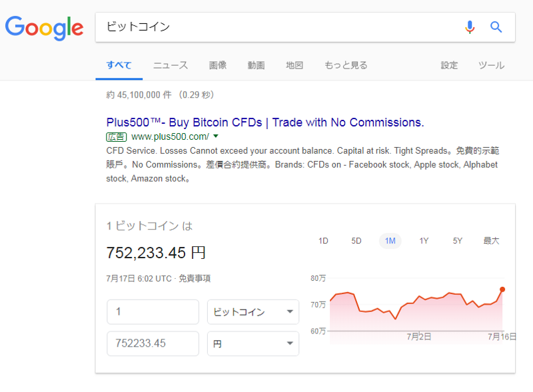Switch to the ニュース tab
533x392 pixels.
171,65
